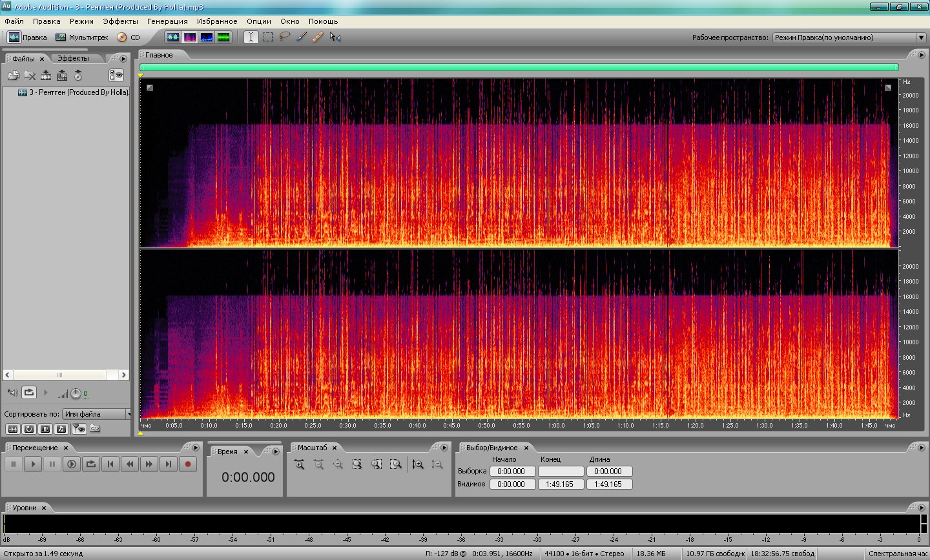
Task: Select the Time Selection cursor tool
Action: click(x=251, y=37)
